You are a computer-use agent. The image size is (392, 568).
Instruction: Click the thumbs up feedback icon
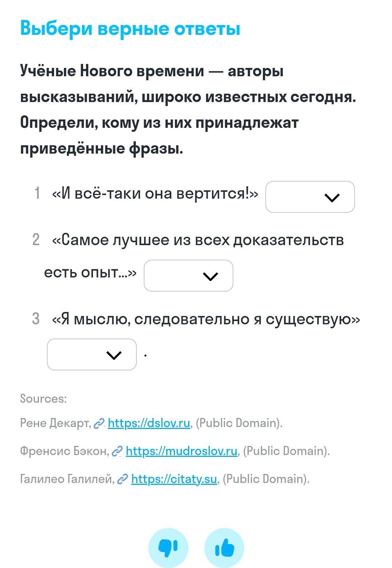click(224, 548)
